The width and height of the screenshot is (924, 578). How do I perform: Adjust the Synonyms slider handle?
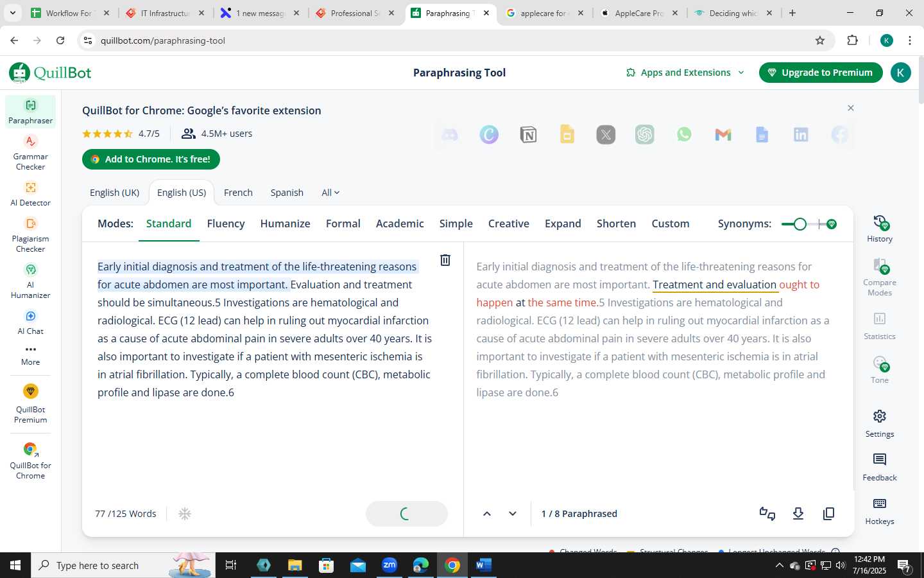tap(800, 224)
